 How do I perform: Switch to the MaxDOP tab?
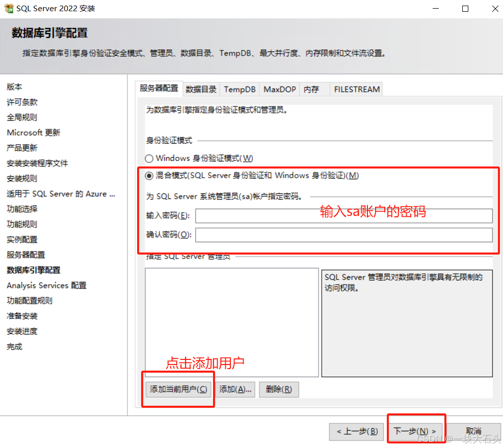[280, 90]
